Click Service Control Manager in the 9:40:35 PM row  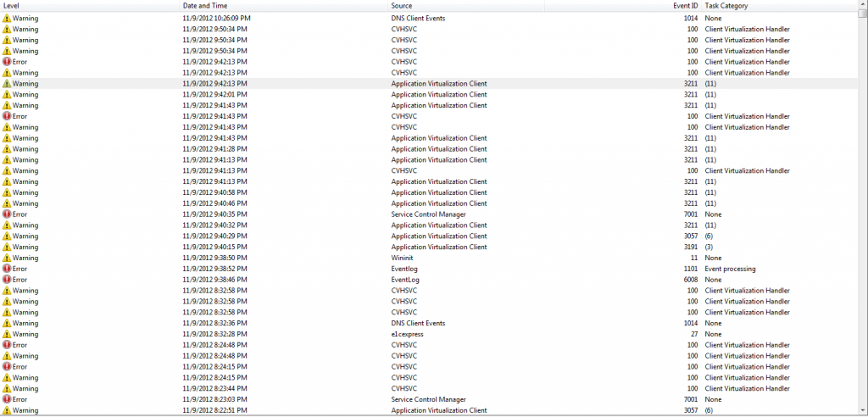428,214
